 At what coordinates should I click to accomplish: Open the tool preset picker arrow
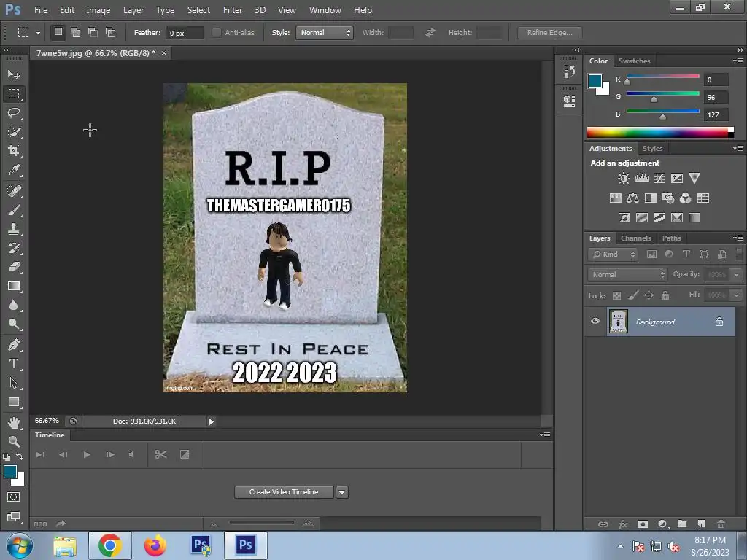click(x=38, y=33)
